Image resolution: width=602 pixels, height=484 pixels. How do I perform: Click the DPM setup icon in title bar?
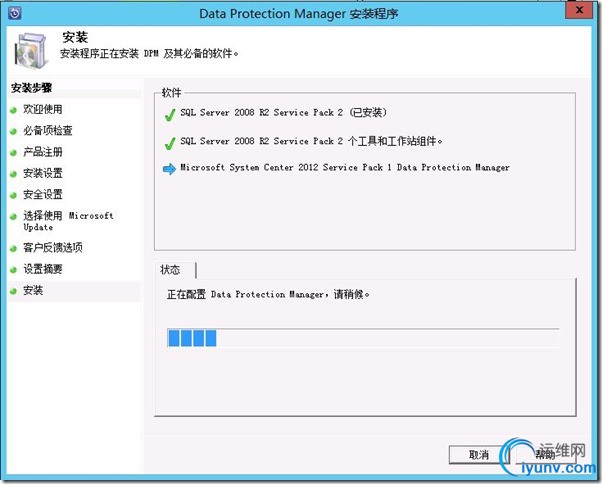[15, 13]
